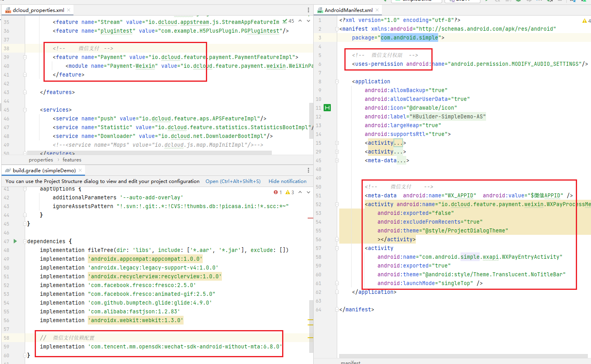Switch to the AndroidManifest.xml tab

pos(348,10)
